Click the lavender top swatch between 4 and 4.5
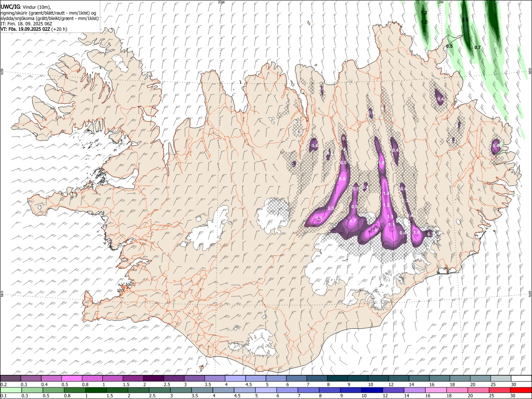The height and width of the screenshot is (399, 532). [x=235, y=379]
